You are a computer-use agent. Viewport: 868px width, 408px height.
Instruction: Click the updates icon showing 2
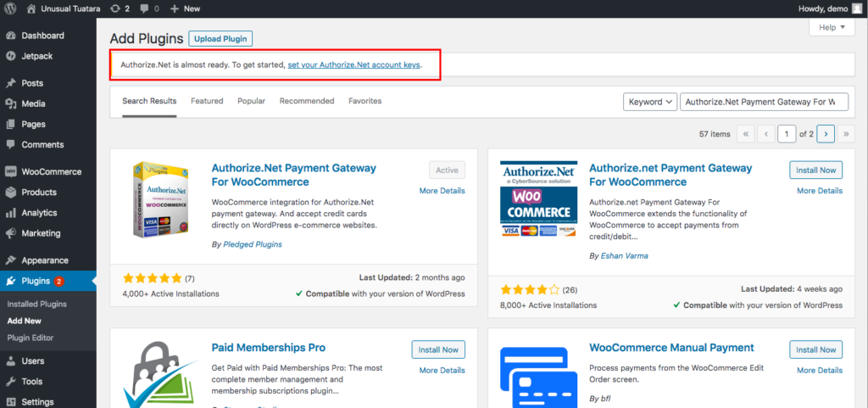[x=115, y=8]
